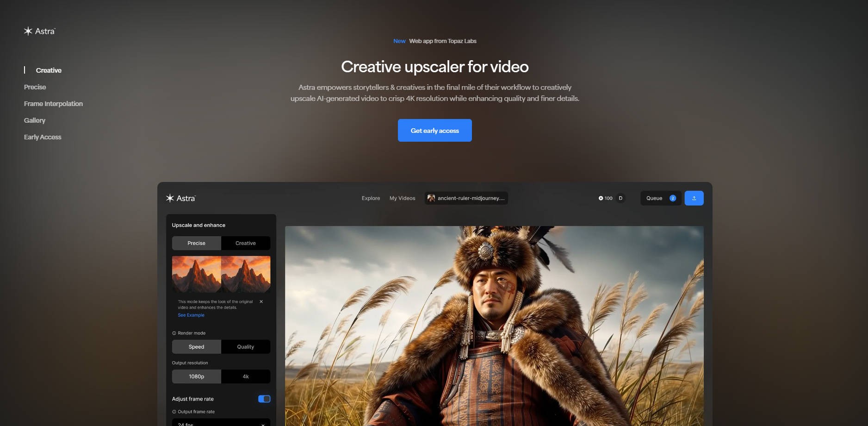Viewport: 868px width, 426px height.
Task: Click the Astra star logo in the sidebar
Action: (x=28, y=31)
